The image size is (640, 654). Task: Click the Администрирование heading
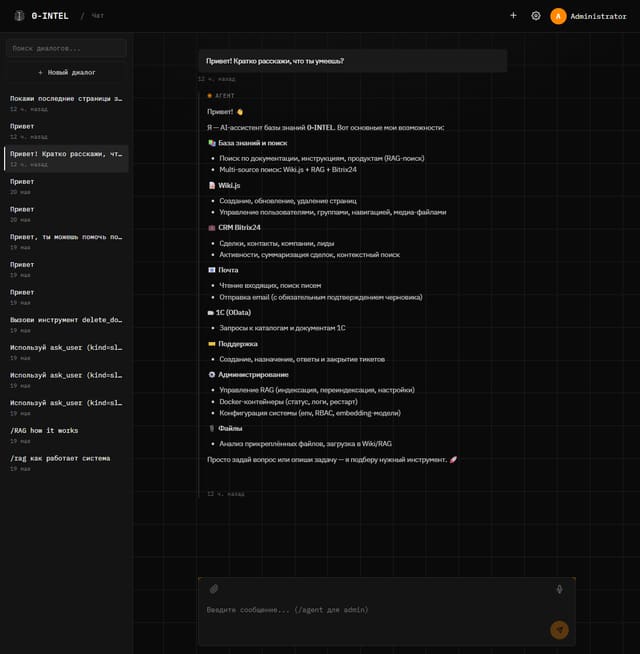point(253,375)
